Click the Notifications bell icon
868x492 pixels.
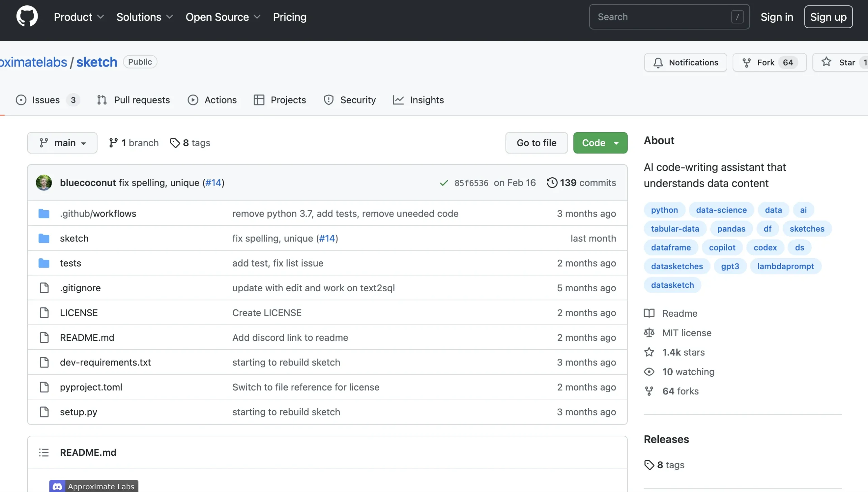658,63
